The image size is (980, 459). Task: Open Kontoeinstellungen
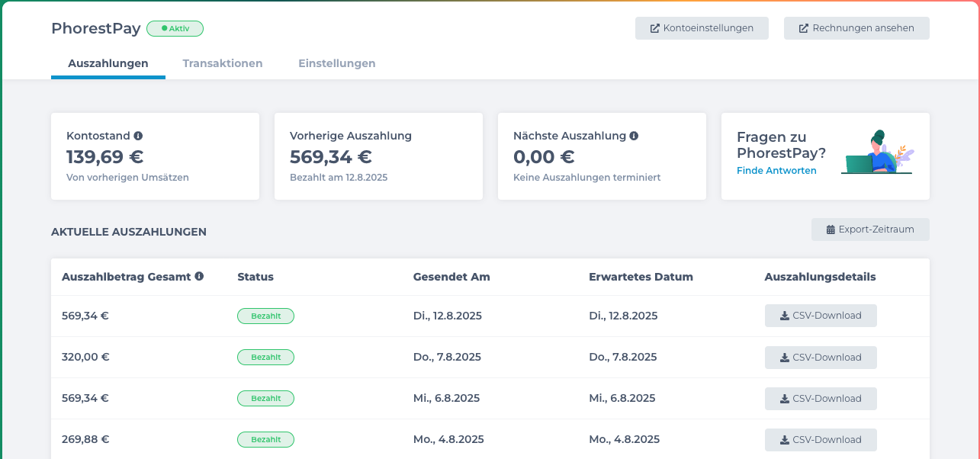click(x=702, y=28)
